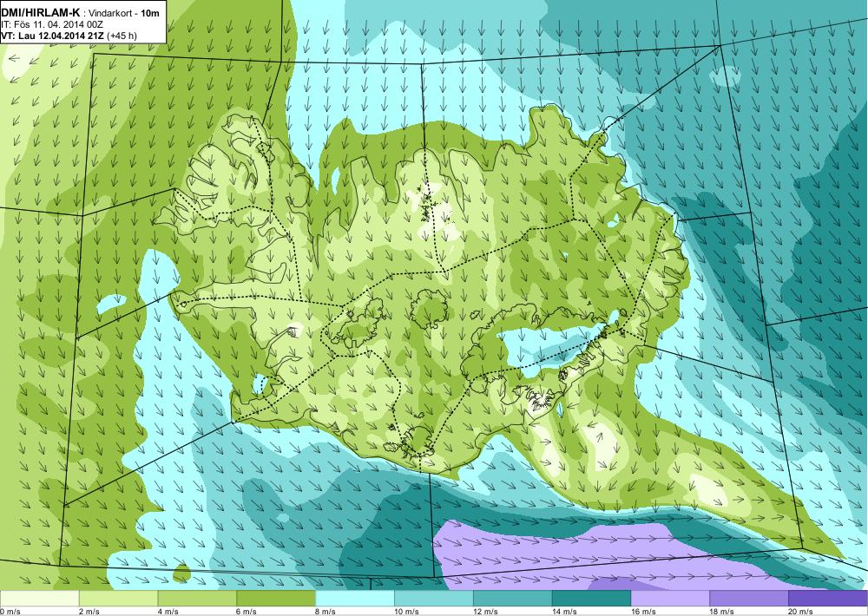Click the "IT: Fös 11. 04. 2014 00Z" line
Viewport: 868px width, 616px height.
coord(52,24)
